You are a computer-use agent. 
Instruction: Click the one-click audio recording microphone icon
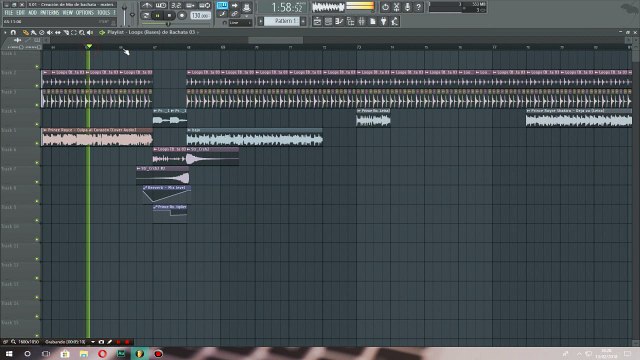click(407, 7)
